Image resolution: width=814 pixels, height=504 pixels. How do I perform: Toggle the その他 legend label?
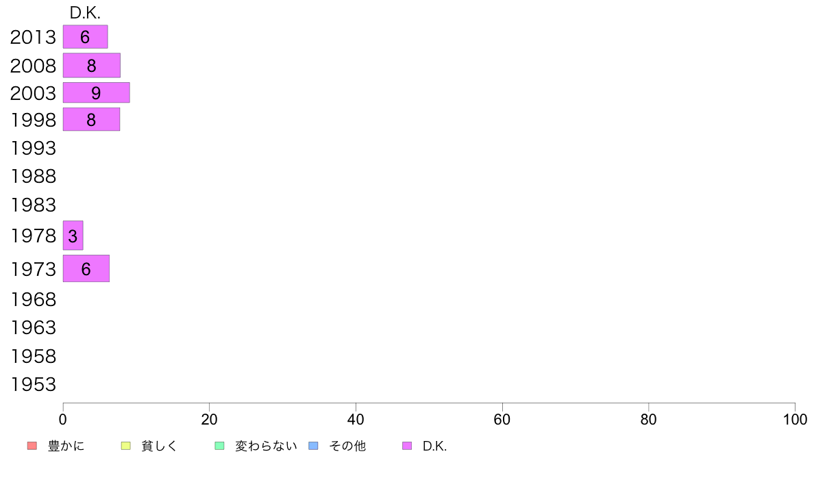pos(347,446)
